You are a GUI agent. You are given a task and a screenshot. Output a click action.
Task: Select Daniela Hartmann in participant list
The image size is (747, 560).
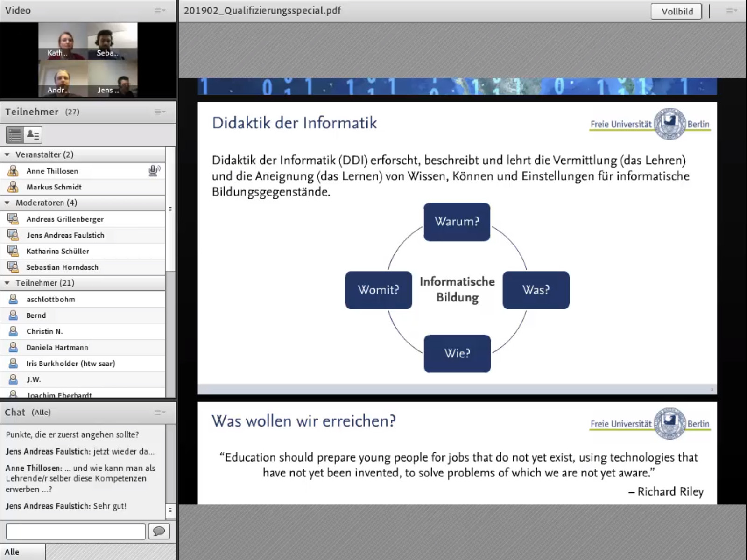pyautogui.click(x=83, y=347)
